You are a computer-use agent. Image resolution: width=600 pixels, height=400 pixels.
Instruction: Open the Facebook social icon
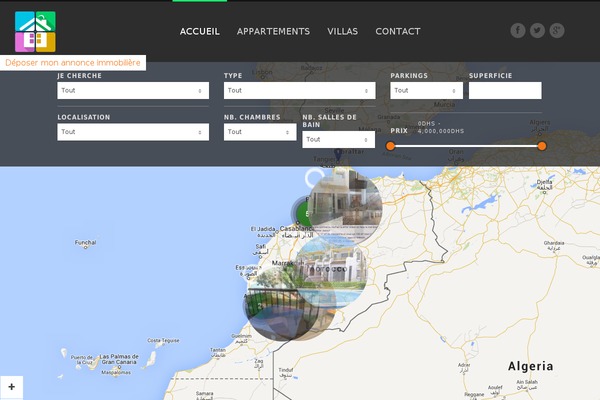click(x=518, y=30)
